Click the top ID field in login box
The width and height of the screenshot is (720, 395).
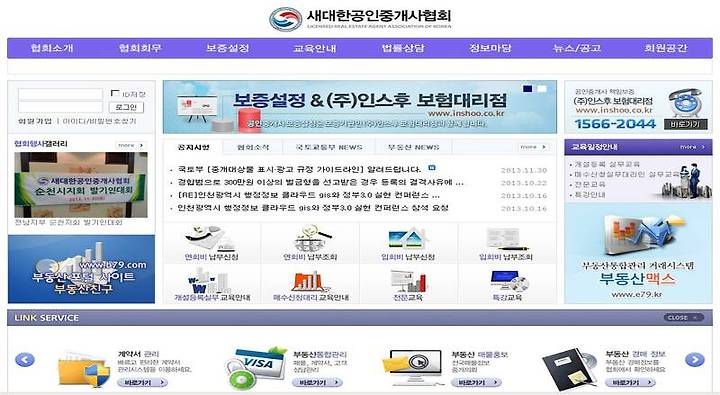pos(61,94)
